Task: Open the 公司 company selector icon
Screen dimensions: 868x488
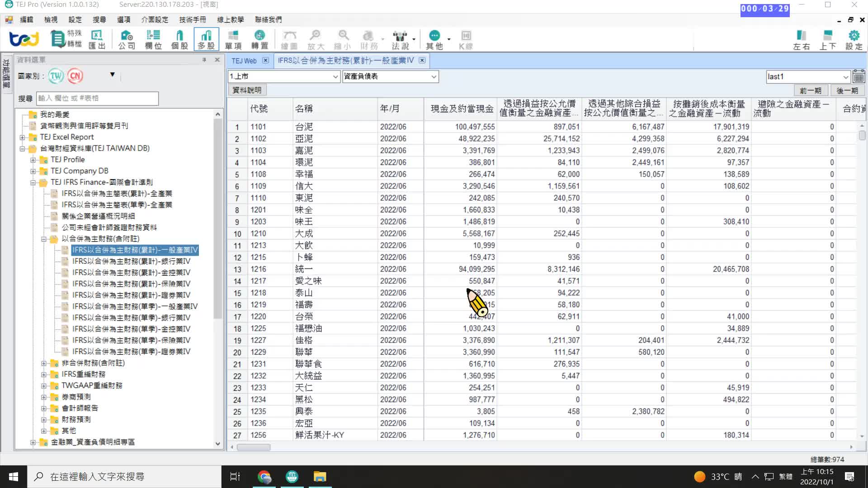Action: (127, 39)
